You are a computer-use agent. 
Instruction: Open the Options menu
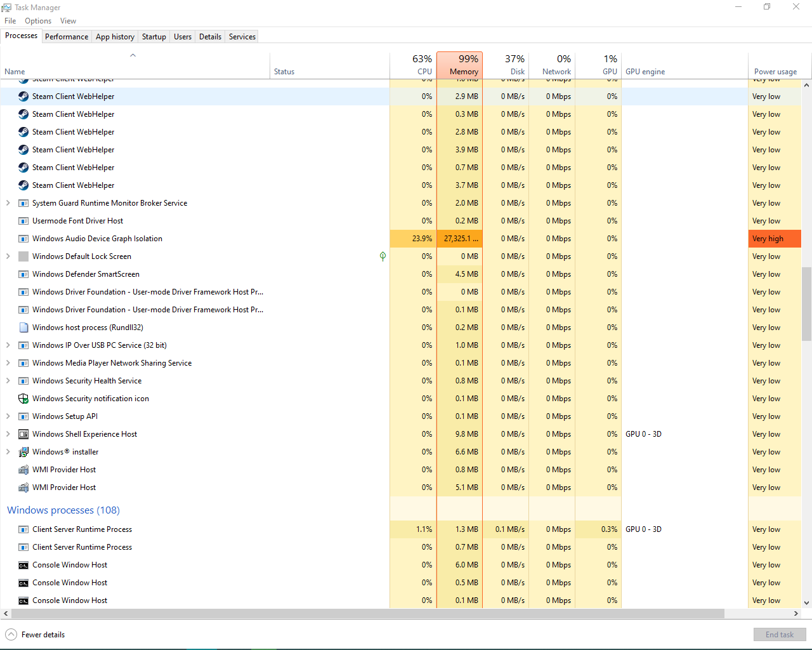[x=38, y=21]
